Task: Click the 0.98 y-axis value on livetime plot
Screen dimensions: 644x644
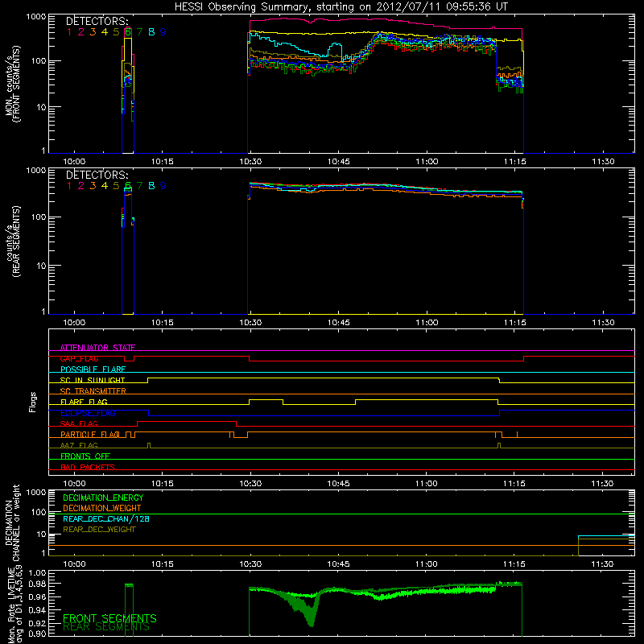Action: (36, 584)
